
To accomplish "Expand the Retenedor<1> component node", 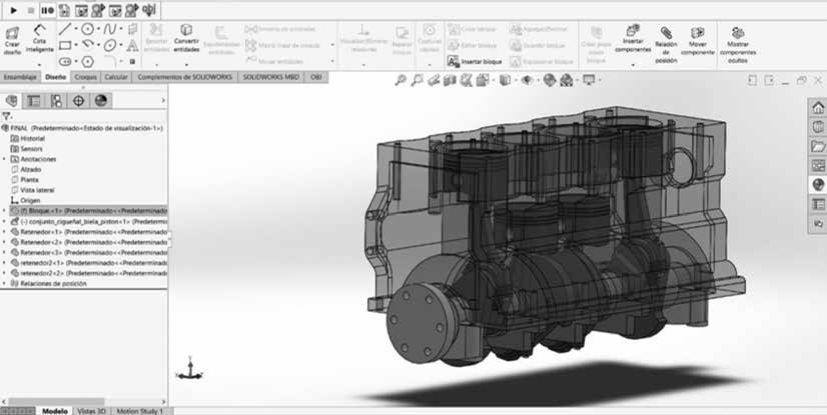I will (x=5, y=231).
